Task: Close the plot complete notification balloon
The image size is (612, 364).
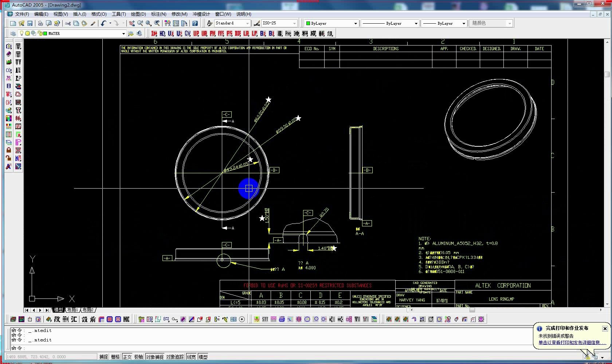Action: tap(605, 329)
